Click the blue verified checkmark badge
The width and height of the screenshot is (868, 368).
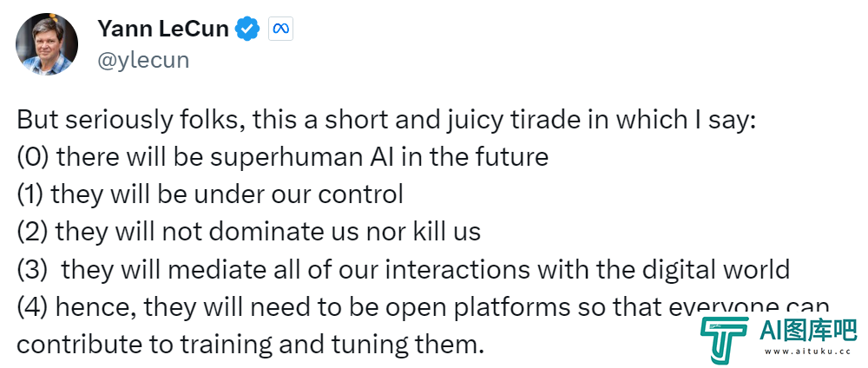pos(247,29)
